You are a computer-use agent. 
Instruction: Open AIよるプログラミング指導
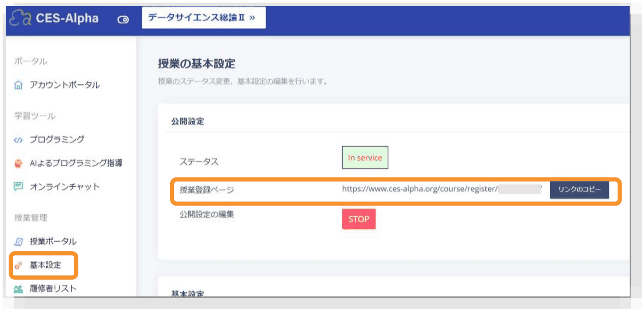point(76,163)
